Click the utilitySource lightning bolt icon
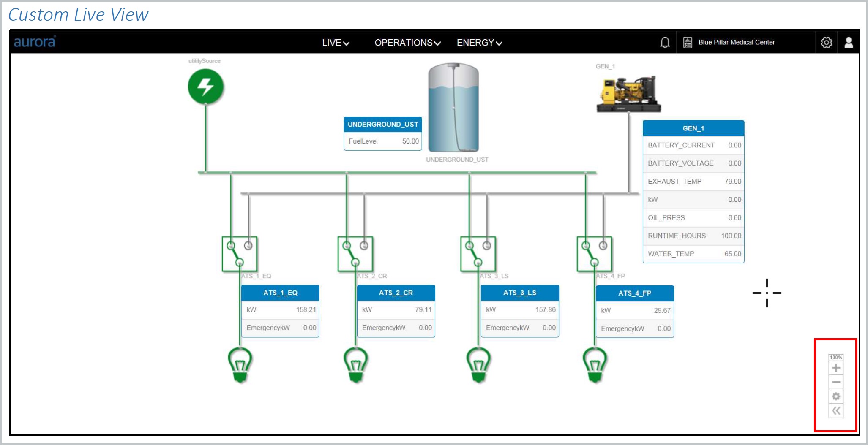Image resolution: width=868 pixels, height=445 pixels. (206, 87)
